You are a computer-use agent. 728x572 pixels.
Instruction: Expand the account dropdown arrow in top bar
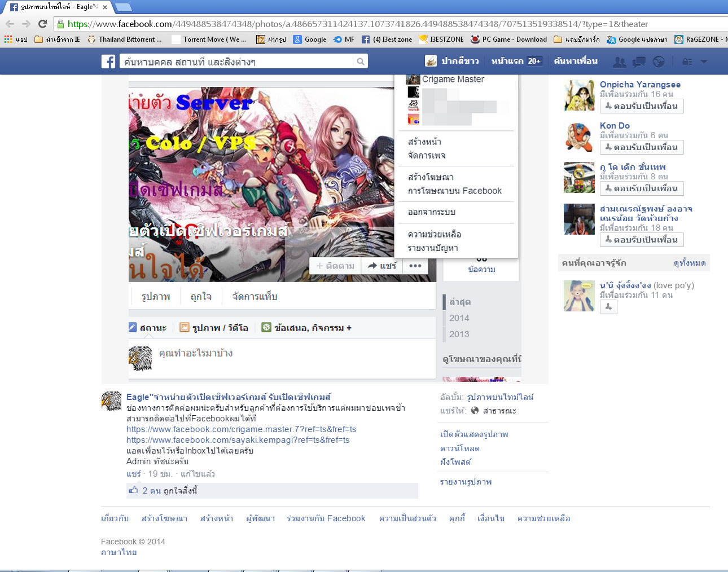(704, 61)
